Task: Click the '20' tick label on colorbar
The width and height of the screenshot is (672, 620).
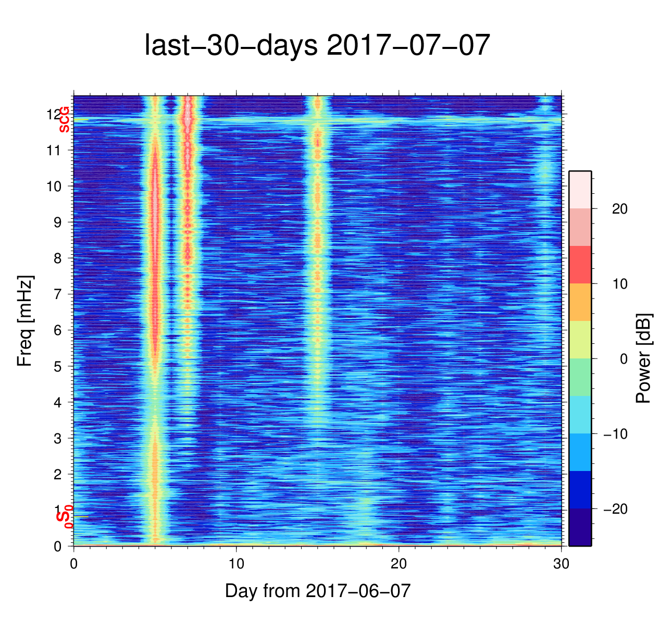Action: click(x=619, y=209)
